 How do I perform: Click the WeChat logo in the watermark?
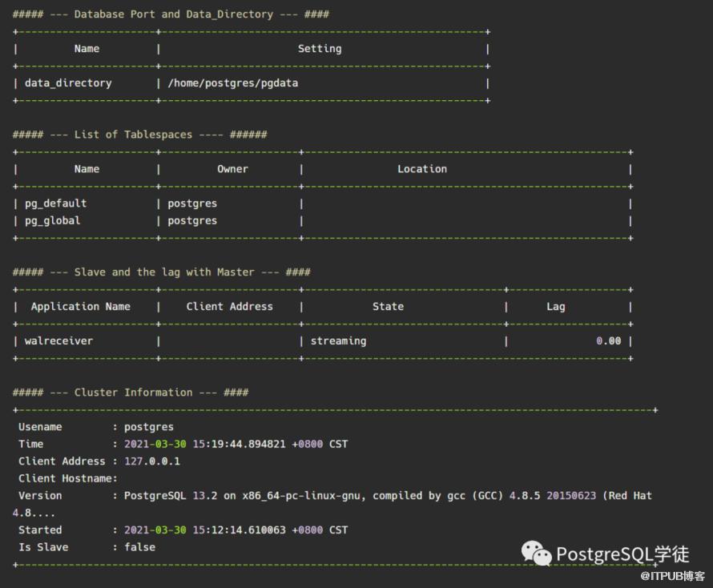[x=537, y=554]
